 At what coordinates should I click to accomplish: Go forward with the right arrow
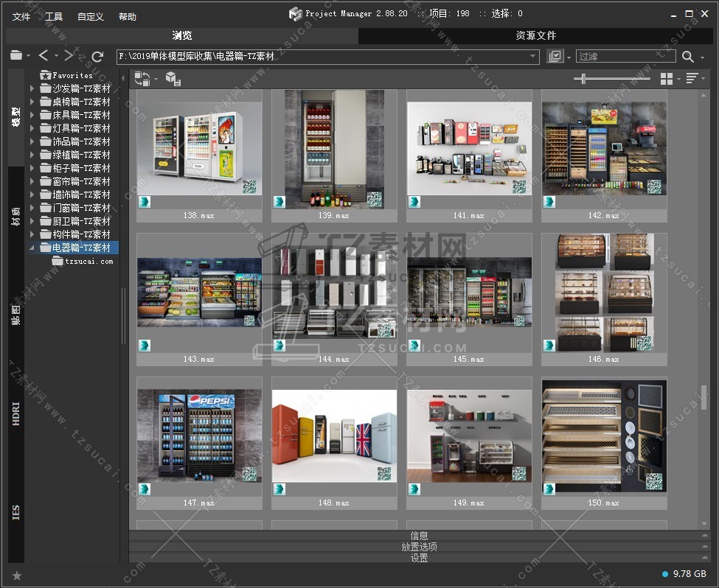(69, 56)
